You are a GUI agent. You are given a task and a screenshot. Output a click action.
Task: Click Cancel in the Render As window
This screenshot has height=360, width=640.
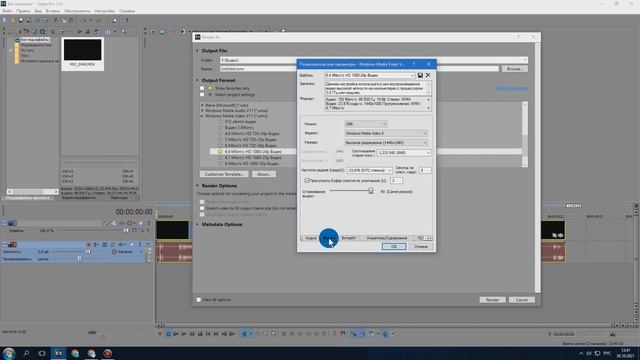click(x=522, y=300)
